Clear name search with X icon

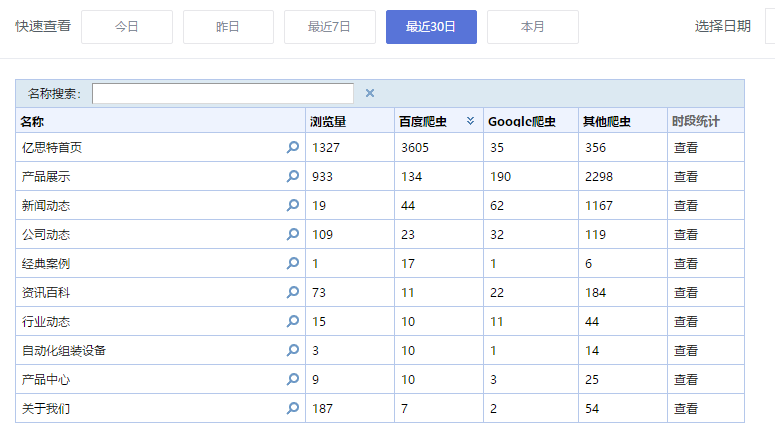[370, 93]
